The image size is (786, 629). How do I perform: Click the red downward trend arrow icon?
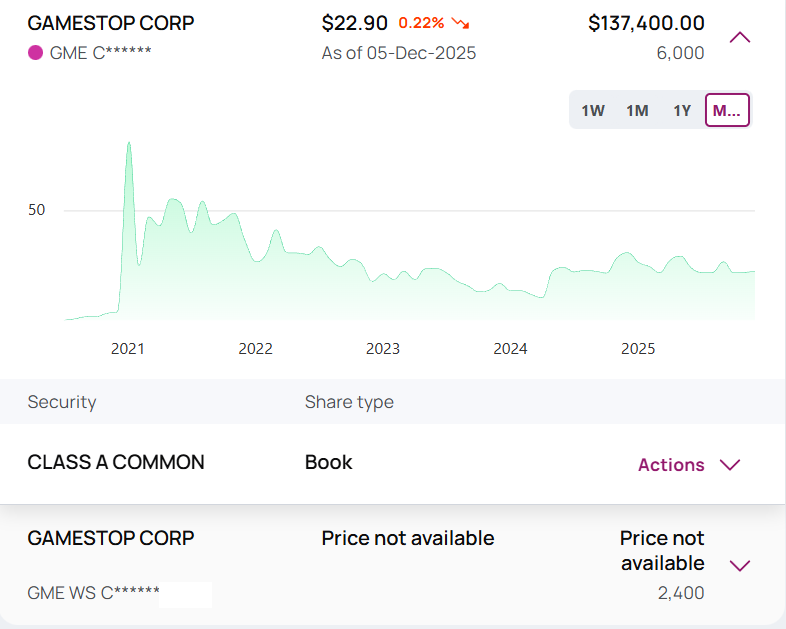coord(461,23)
